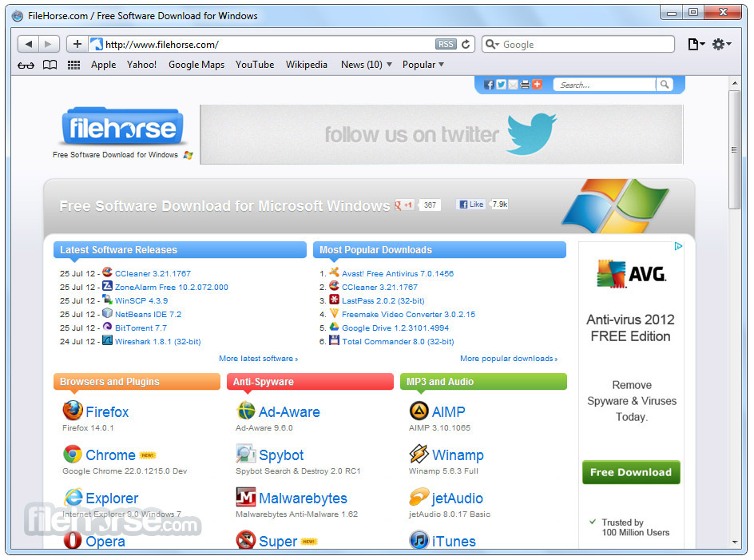Click the AVG Free Download button
The image size is (754, 560).
[631, 472]
